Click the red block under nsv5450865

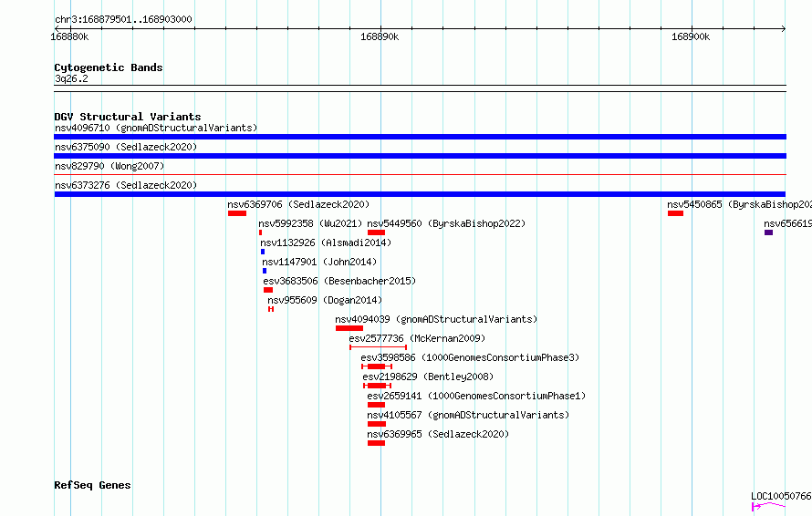coord(675,213)
